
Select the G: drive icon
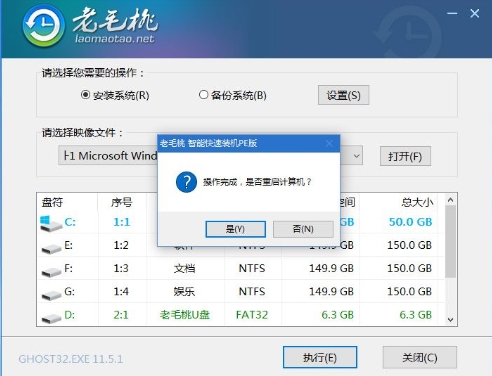51,294
